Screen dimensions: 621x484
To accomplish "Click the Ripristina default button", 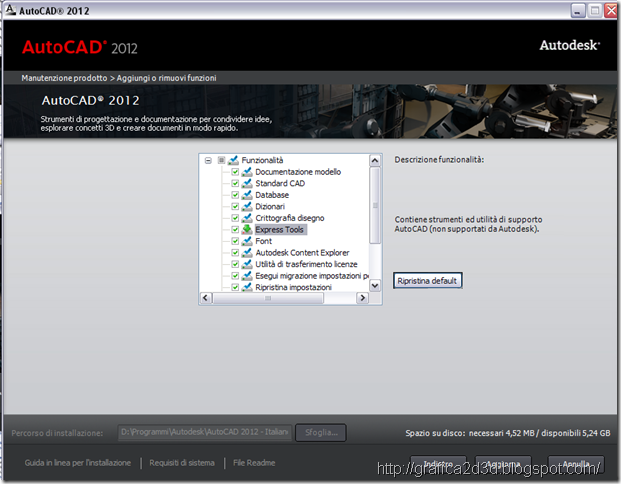I will click(x=427, y=280).
